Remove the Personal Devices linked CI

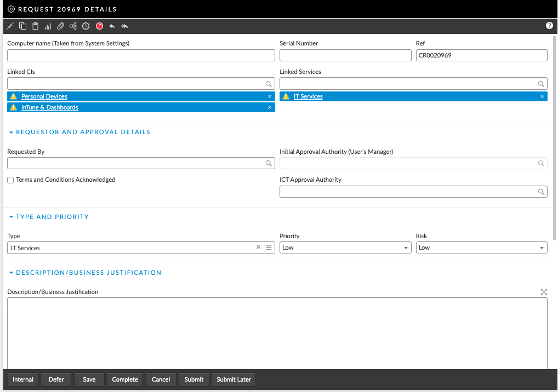pyautogui.click(x=269, y=96)
